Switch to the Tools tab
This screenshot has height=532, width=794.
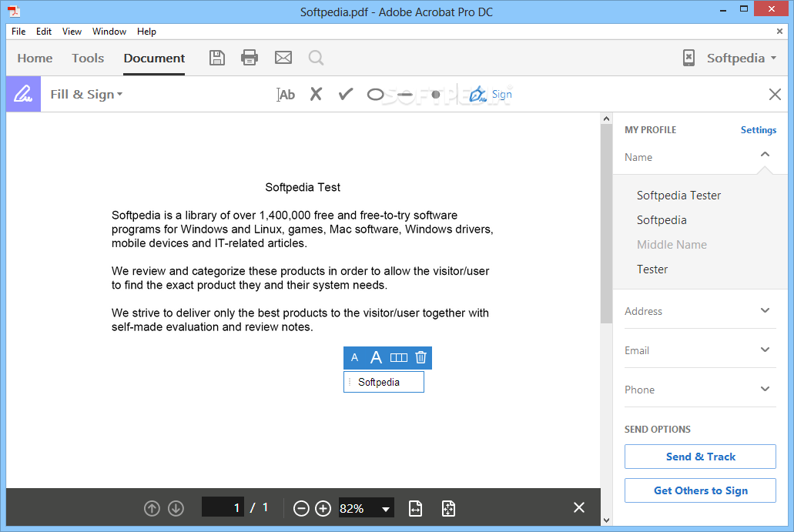pyautogui.click(x=88, y=59)
